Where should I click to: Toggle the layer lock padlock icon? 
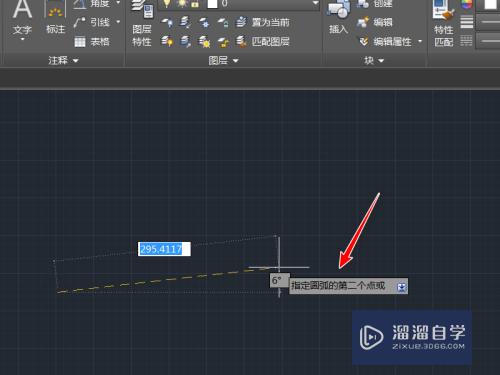click(196, 3)
